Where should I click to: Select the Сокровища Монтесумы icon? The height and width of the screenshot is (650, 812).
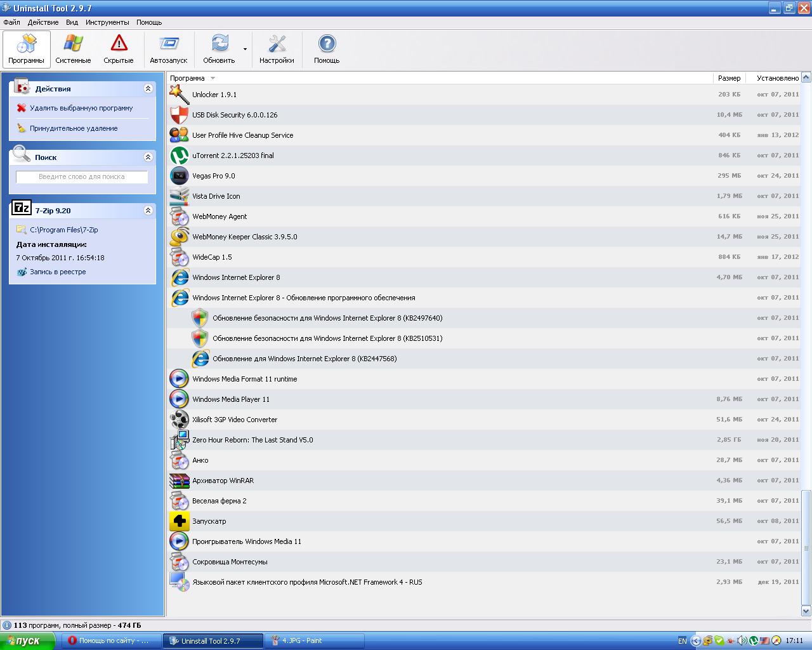click(x=180, y=562)
